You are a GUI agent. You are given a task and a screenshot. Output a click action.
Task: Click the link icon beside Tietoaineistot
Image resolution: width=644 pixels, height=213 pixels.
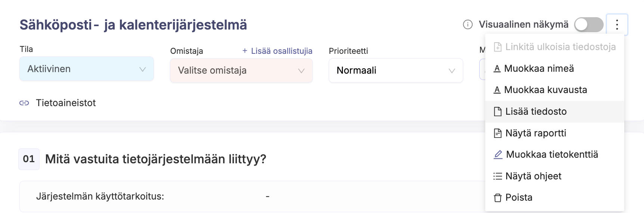pos(24,103)
